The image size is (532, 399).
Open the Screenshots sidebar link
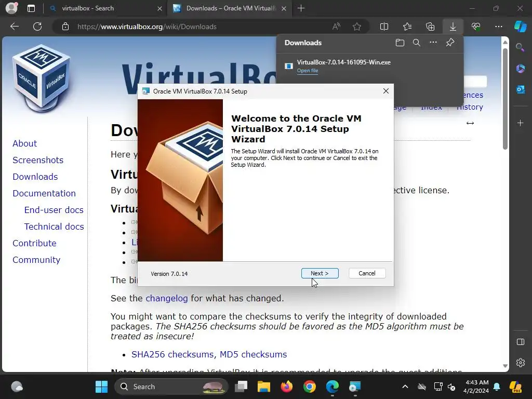click(x=38, y=160)
